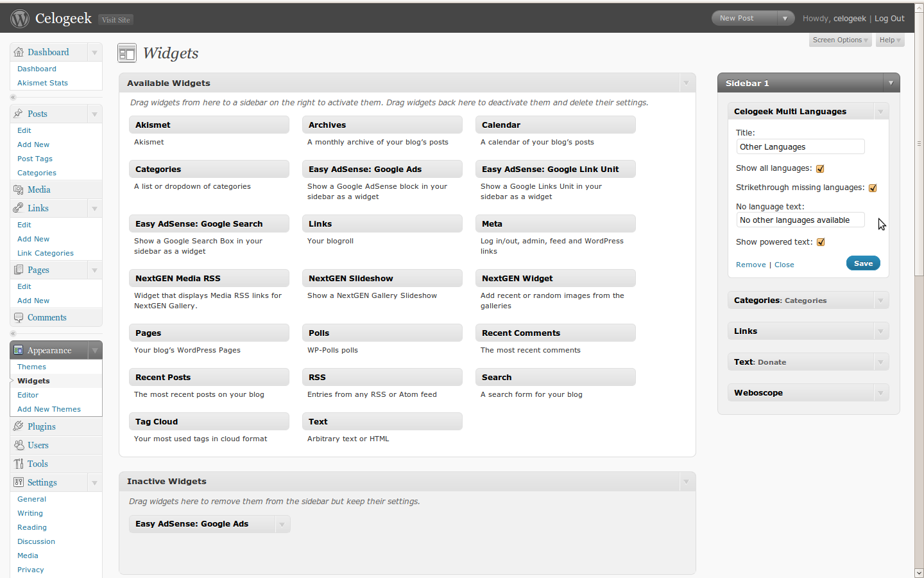Collapse the Sidebar 1 panel arrow
This screenshot has width=924, height=578.
click(891, 83)
